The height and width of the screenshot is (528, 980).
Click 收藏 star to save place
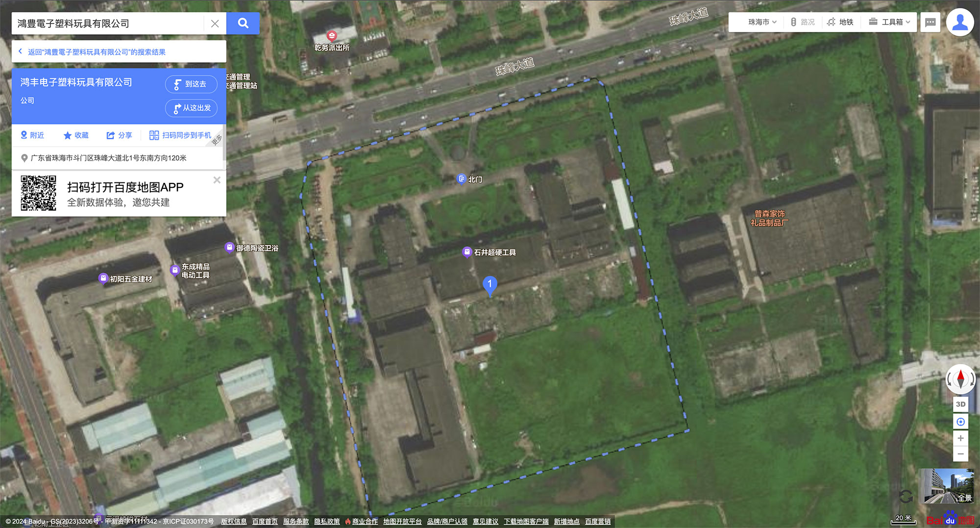coord(76,135)
